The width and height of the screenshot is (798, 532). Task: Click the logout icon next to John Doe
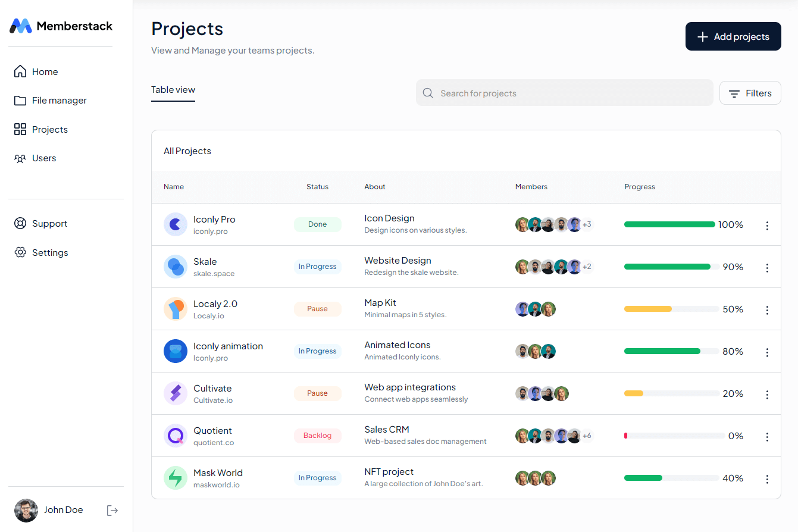[x=112, y=510]
